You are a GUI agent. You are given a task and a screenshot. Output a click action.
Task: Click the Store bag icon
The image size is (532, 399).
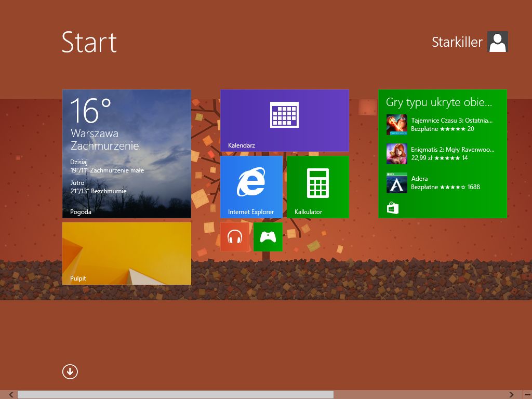click(x=393, y=208)
